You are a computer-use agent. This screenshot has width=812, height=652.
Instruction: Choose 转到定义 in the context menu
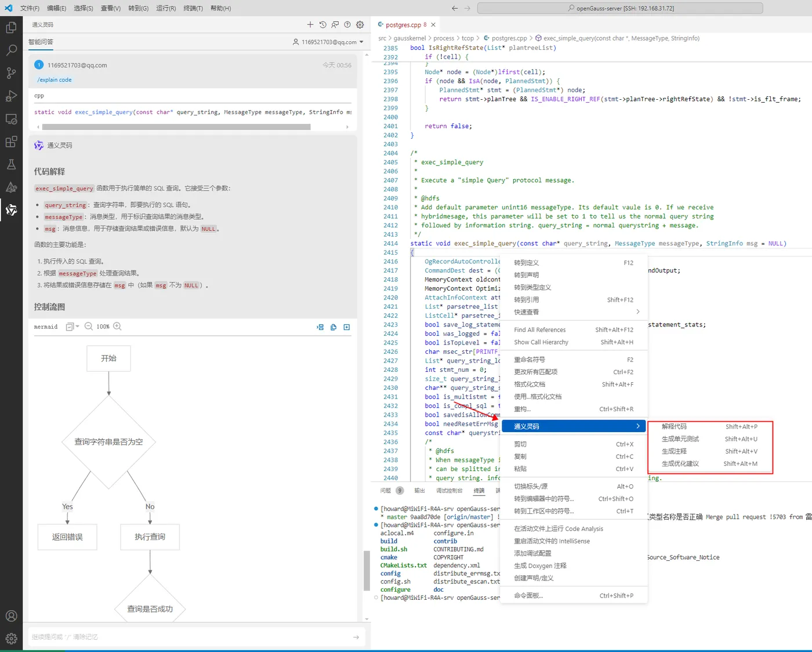click(573, 263)
